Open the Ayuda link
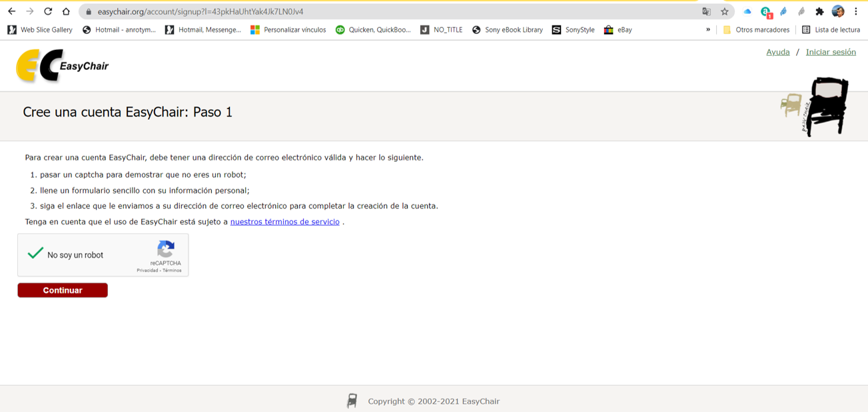This screenshot has height=412, width=868. [777, 52]
